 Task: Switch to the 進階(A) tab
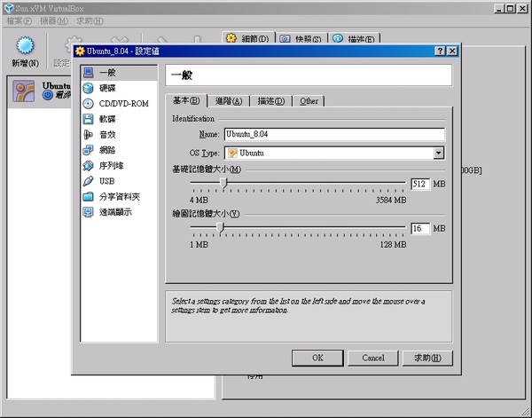coord(229,101)
